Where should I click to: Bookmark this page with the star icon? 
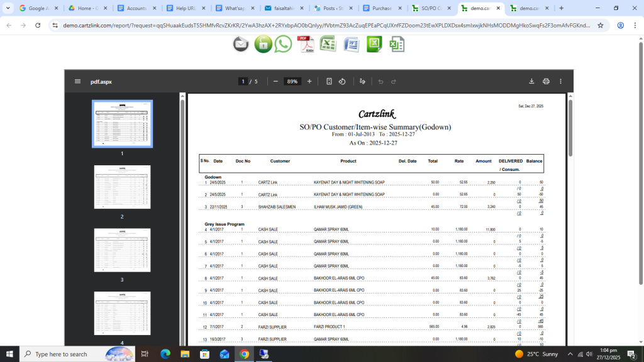[x=601, y=26]
